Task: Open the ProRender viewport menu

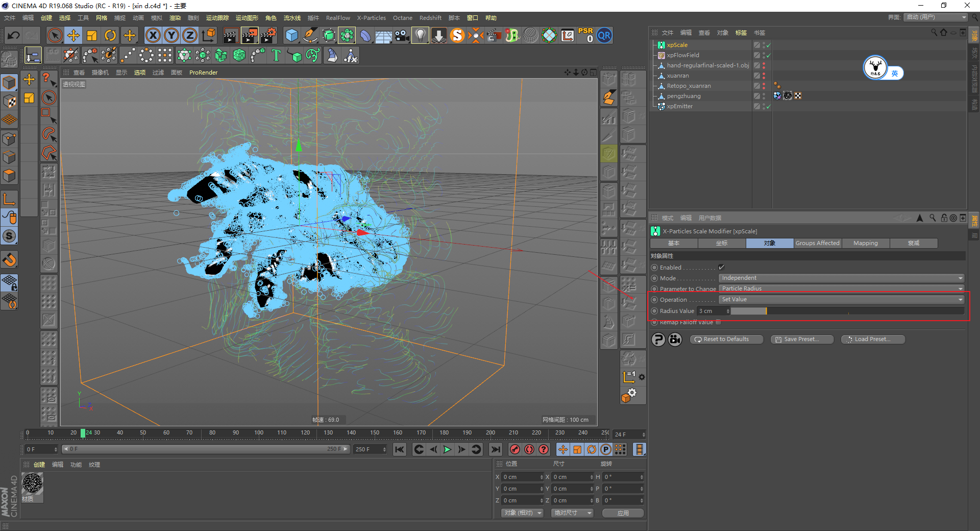Action: [x=203, y=73]
